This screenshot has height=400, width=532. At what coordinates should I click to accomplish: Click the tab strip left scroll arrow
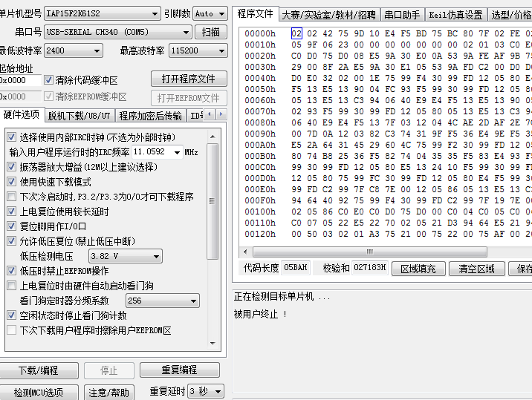point(210,114)
